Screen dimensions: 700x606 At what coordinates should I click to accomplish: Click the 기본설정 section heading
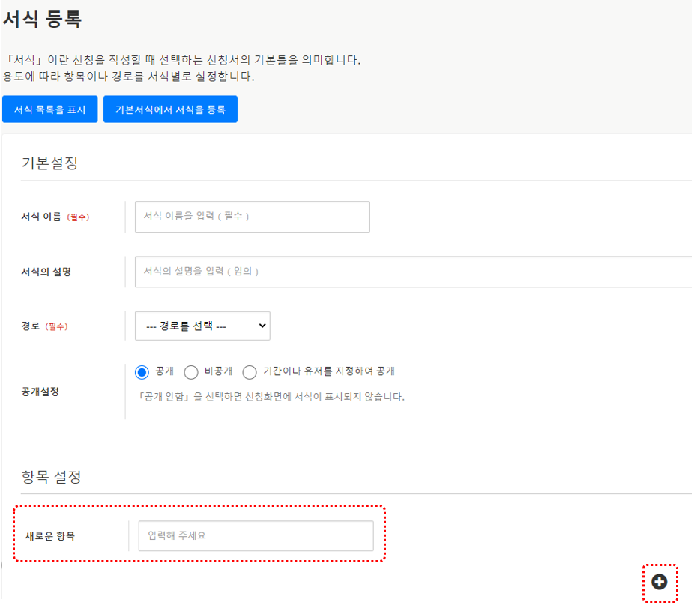click(x=49, y=163)
